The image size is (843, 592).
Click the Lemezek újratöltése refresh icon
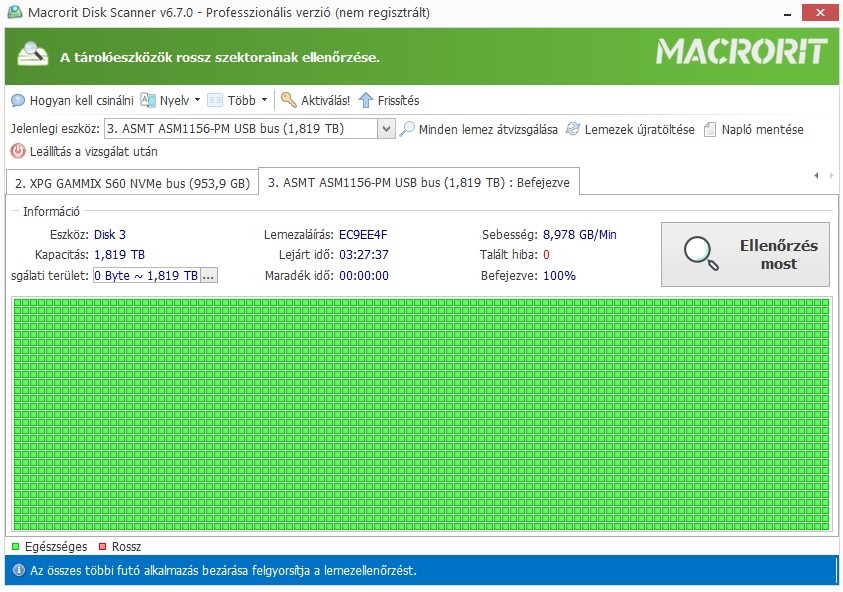(573, 129)
